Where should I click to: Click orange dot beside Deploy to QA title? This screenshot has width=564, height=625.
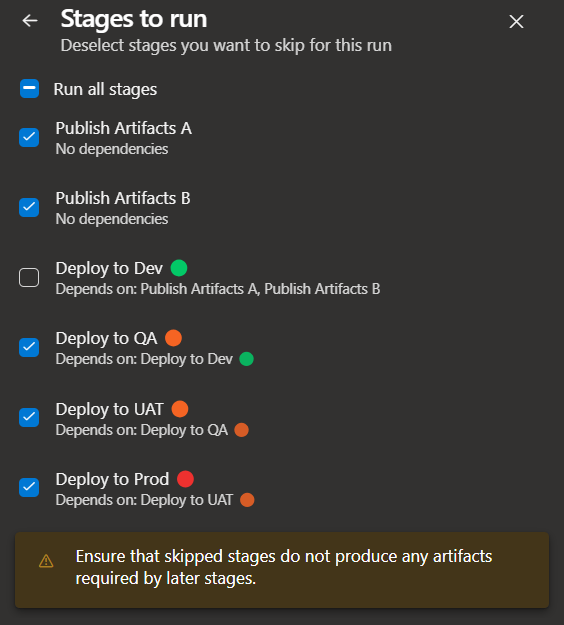[x=173, y=338]
